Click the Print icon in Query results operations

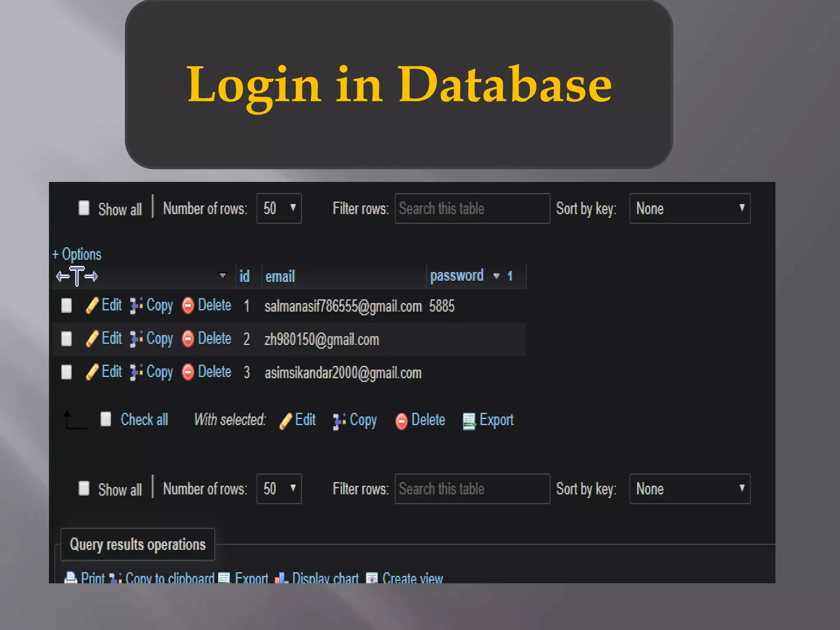pyautogui.click(x=71, y=577)
